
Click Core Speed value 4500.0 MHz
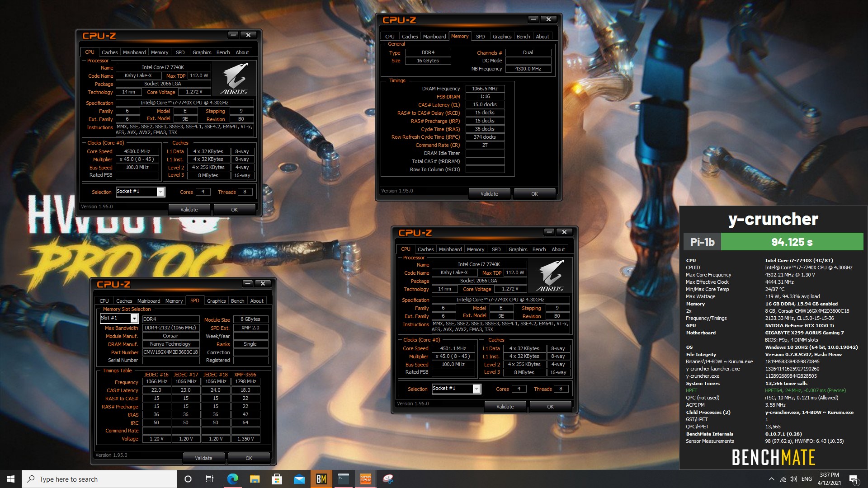(137, 151)
